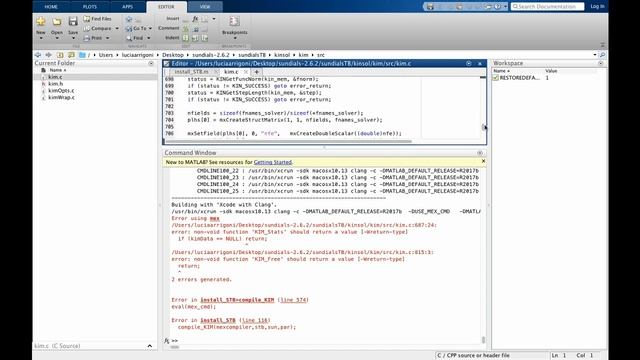640x360 pixels.
Task: Click the Insert function fx icon
Action: tap(195, 19)
